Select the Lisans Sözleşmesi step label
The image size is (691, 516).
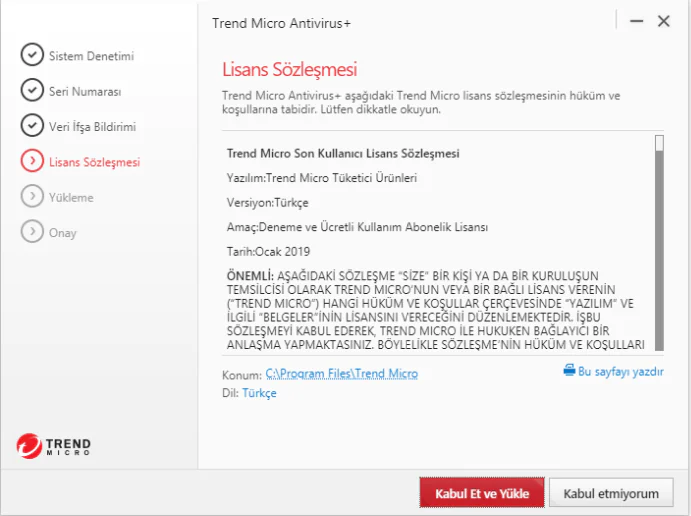(x=95, y=162)
